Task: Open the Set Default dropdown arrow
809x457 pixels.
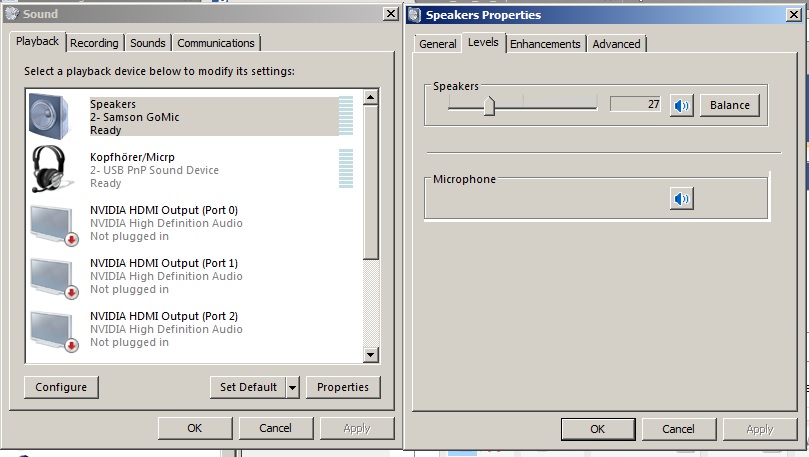Action: [292, 387]
